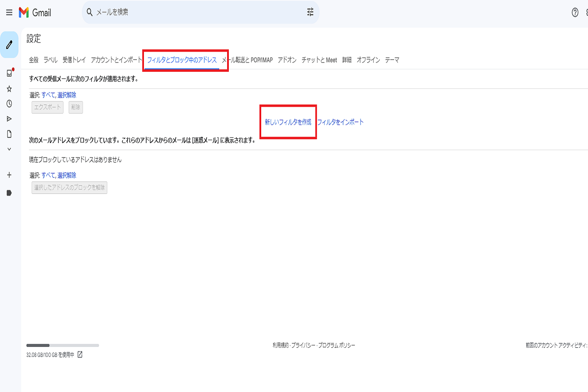Open Drafts using the document icon
This screenshot has height=392, width=588.
click(x=9, y=133)
